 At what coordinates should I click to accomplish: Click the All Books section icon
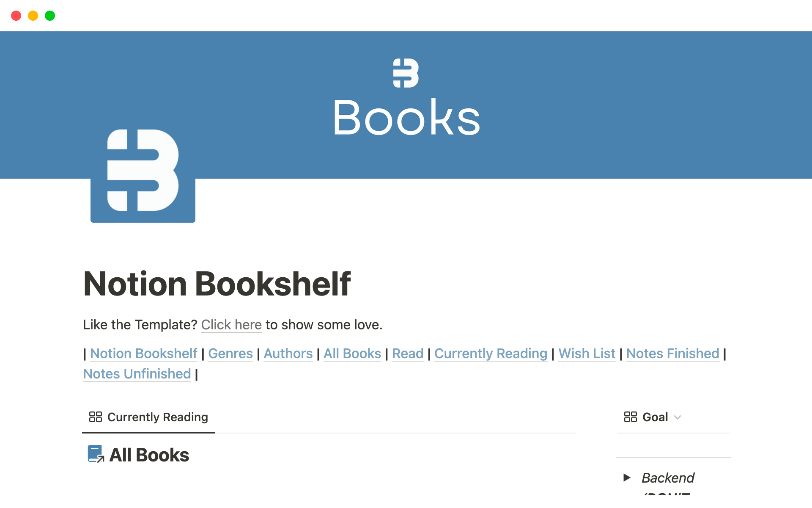[95, 453]
